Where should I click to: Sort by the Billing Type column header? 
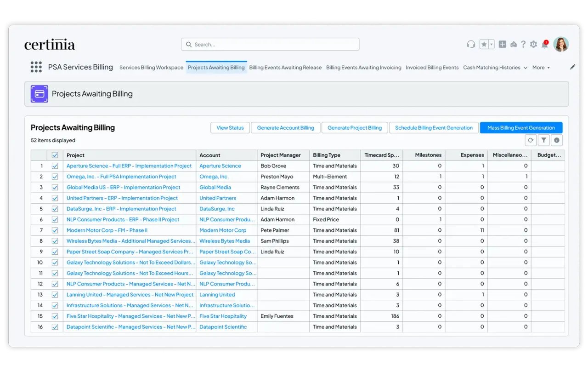click(335, 155)
